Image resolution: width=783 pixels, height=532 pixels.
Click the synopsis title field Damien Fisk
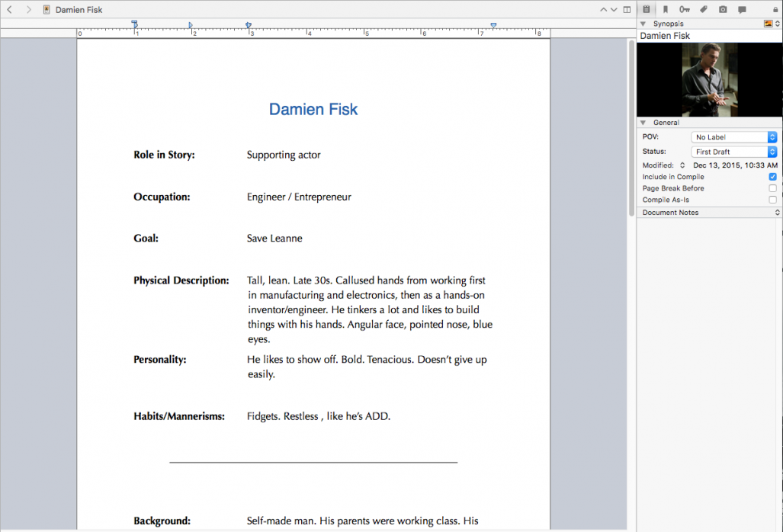pos(709,36)
